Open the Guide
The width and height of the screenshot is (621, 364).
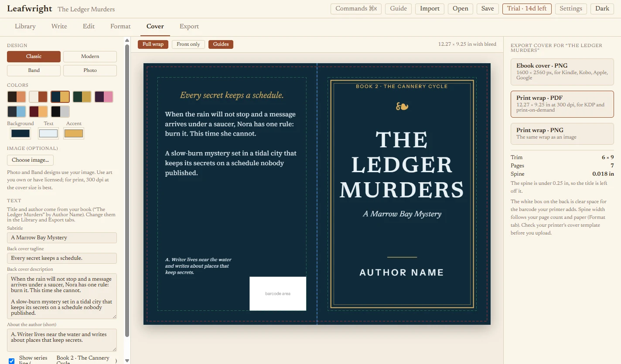pyautogui.click(x=399, y=9)
